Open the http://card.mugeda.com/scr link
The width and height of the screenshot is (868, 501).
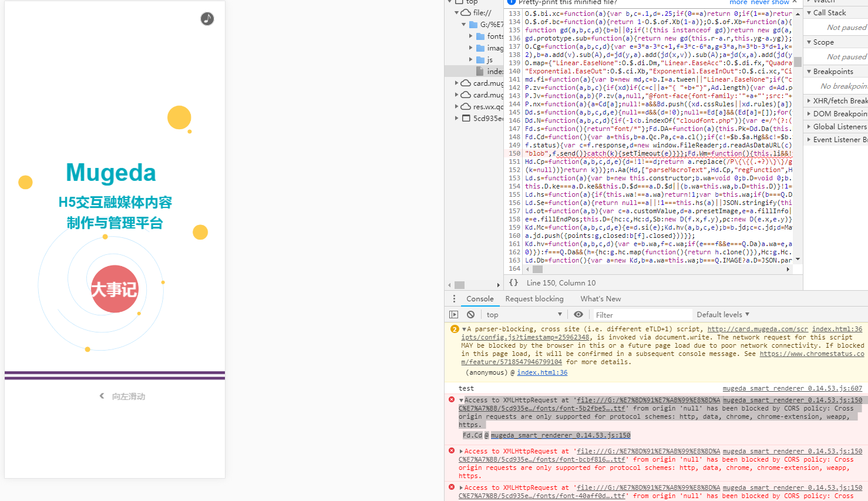(758, 329)
